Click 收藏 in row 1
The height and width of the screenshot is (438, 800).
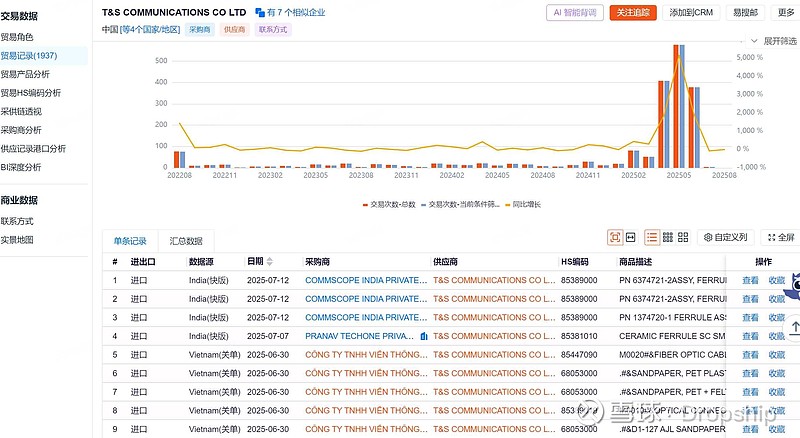[777, 280]
